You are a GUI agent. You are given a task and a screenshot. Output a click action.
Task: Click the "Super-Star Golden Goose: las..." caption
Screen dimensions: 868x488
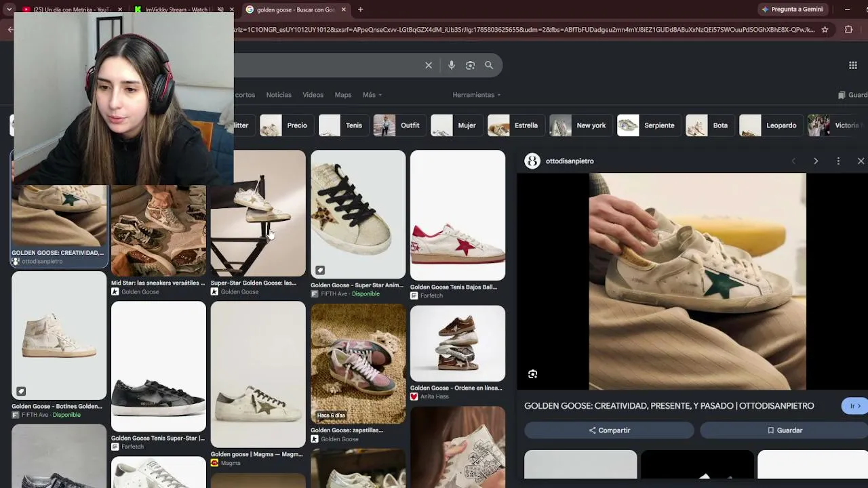point(254,283)
